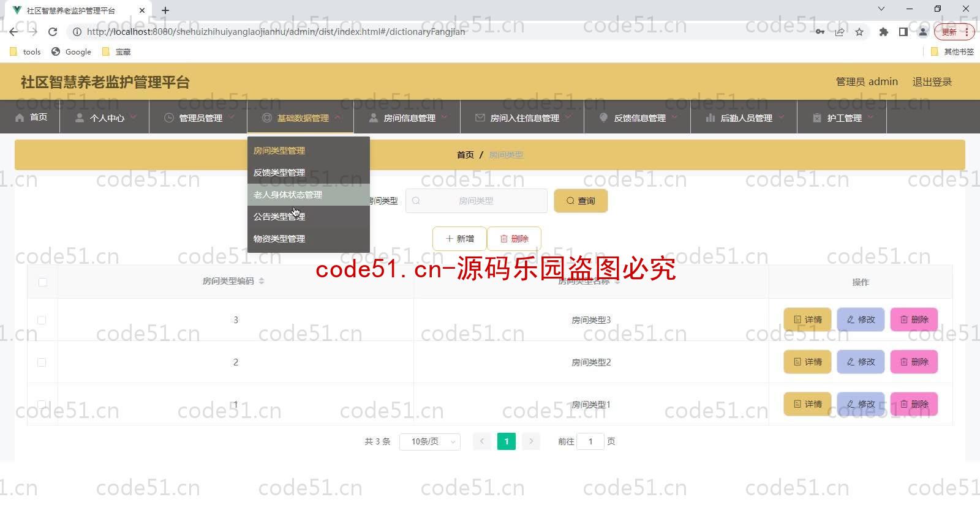Collapse the 基础数据管理 menu
The width and height of the screenshot is (980, 524).
301,118
